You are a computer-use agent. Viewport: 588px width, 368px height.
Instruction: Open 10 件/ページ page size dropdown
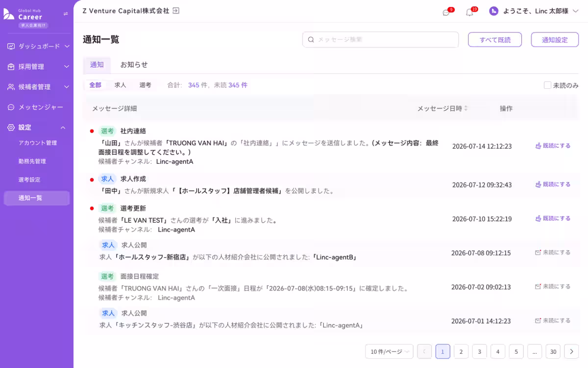point(390,351)
